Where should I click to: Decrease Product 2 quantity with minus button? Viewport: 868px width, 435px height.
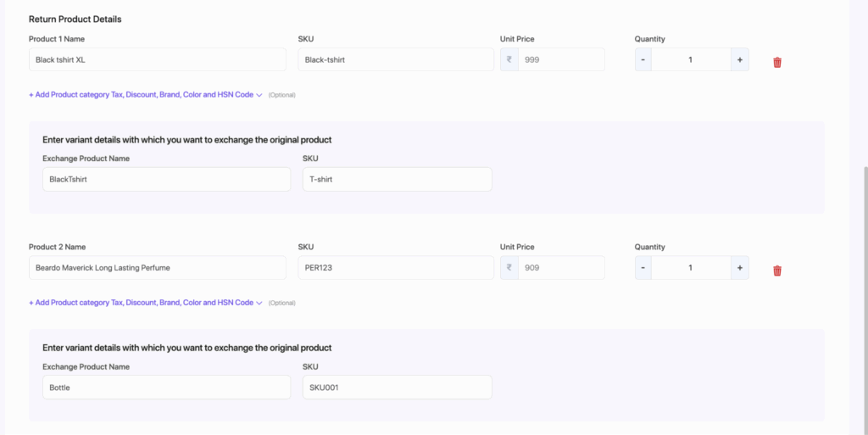tap(643, 268)
